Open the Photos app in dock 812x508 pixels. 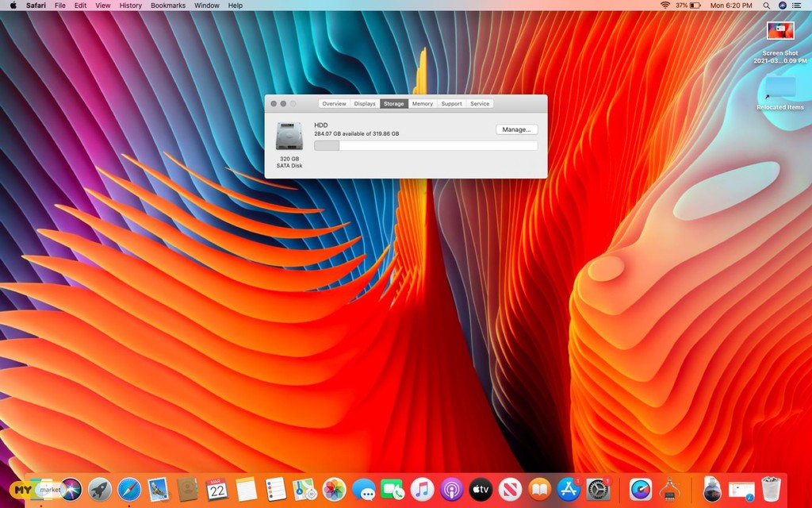point(334,489)
